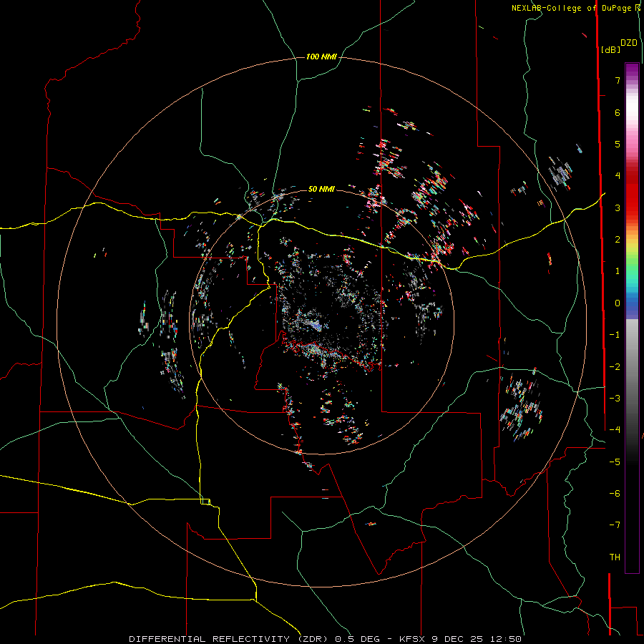Click the color scale label -7
The image size is (644, 644).
(615, 525)
